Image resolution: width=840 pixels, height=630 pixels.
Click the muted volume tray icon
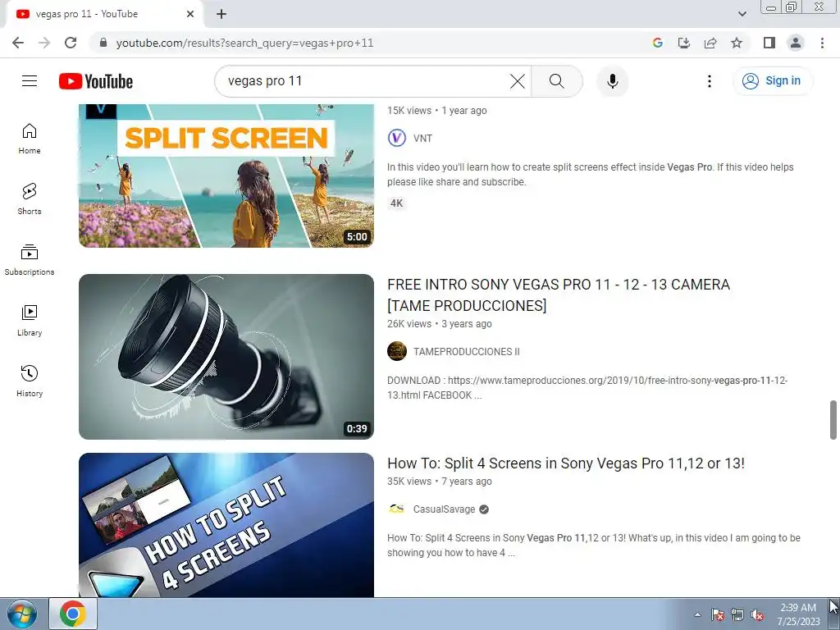[757, 615]
